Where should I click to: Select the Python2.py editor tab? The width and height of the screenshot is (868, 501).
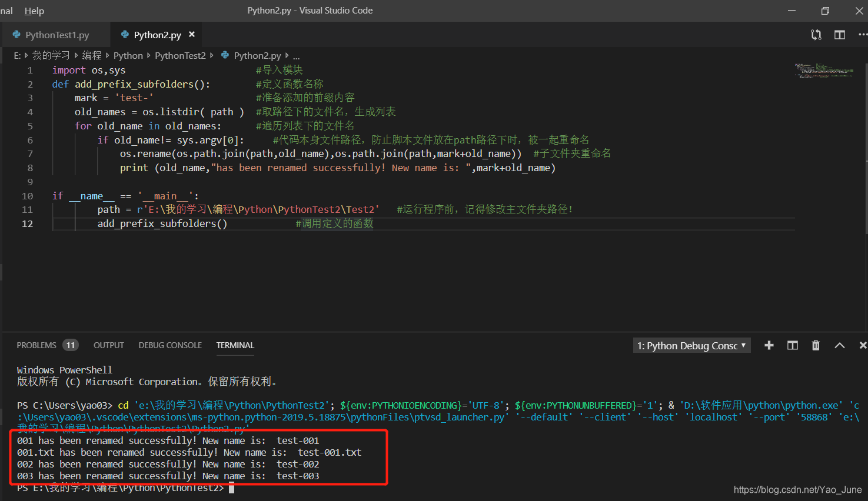[x=157, y=35]
